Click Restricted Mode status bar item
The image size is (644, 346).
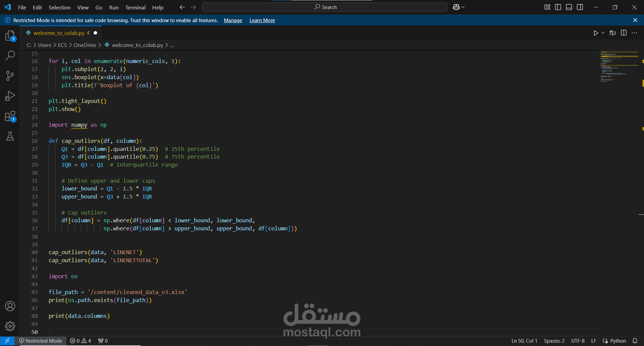coord(41,341)
